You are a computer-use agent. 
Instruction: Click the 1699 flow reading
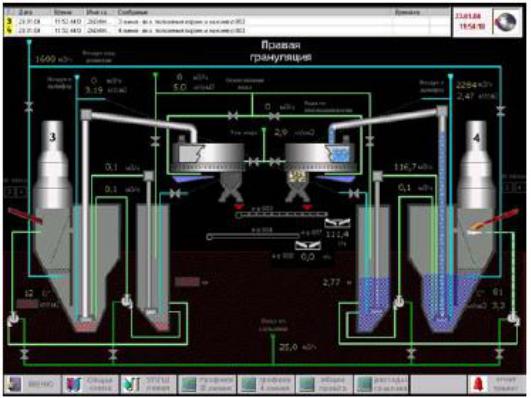click(x=45, y=59)
